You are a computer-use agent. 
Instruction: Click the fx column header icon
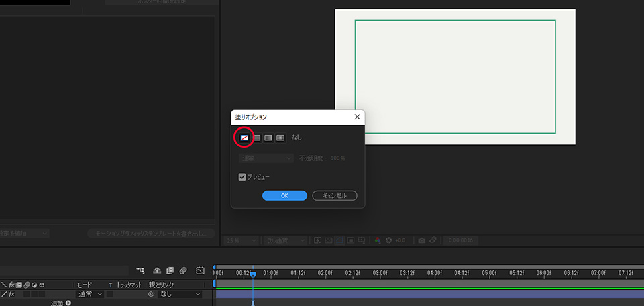12,285
